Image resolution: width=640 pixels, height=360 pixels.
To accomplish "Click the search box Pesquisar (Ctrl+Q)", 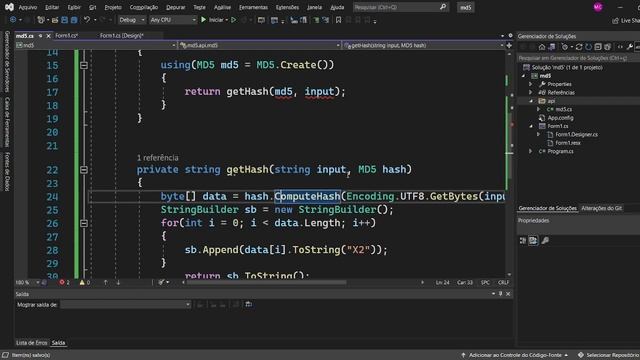I will tap(400, 7).
